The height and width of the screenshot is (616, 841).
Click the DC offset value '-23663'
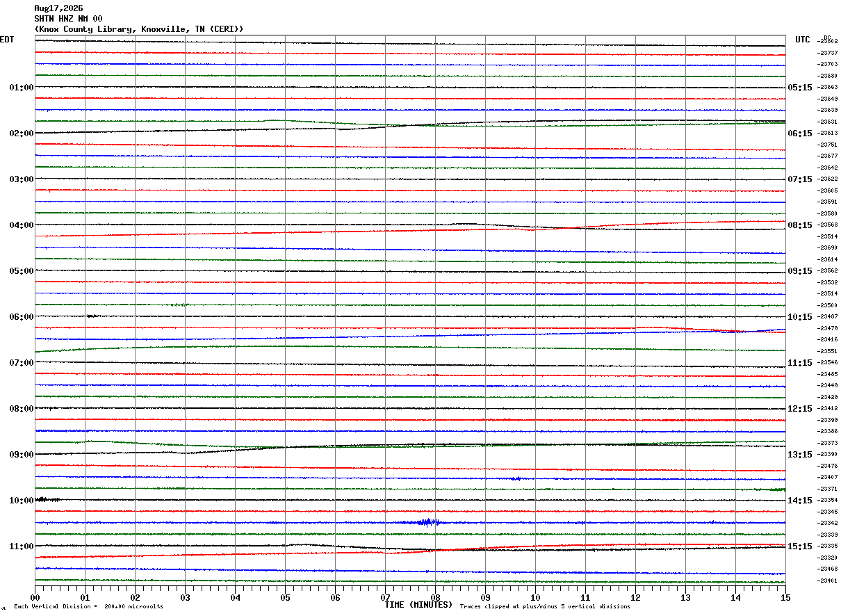[x=827, y=88]
